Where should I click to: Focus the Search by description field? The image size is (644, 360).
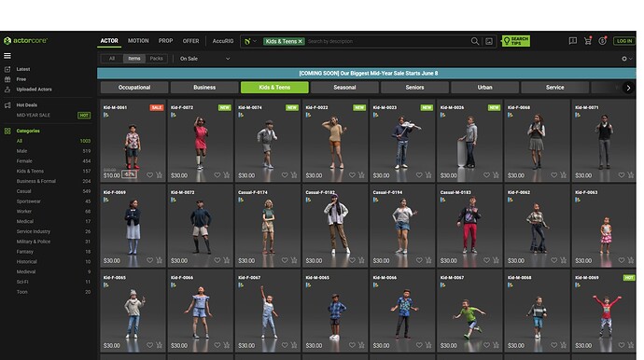[x=388, y=41]
